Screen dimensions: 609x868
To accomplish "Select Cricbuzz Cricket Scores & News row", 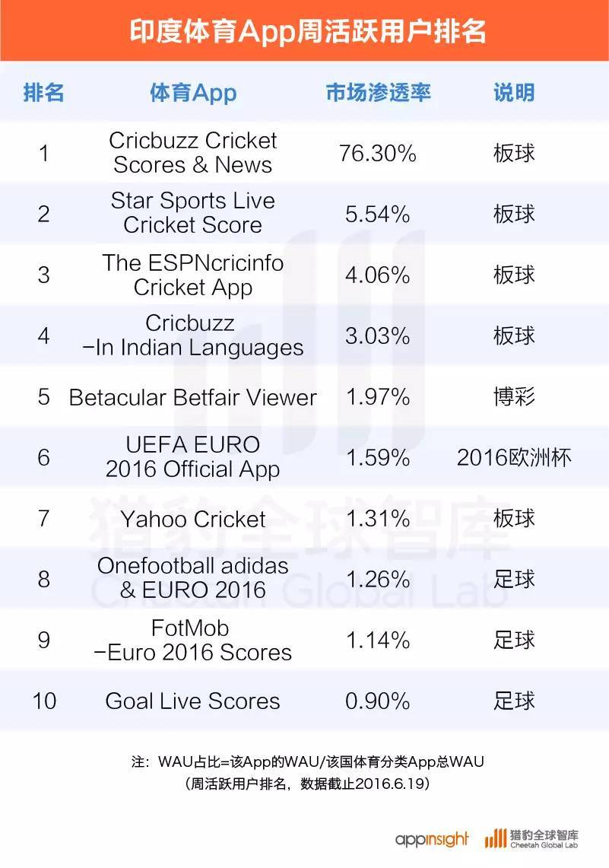I will (x=304, y=153).
